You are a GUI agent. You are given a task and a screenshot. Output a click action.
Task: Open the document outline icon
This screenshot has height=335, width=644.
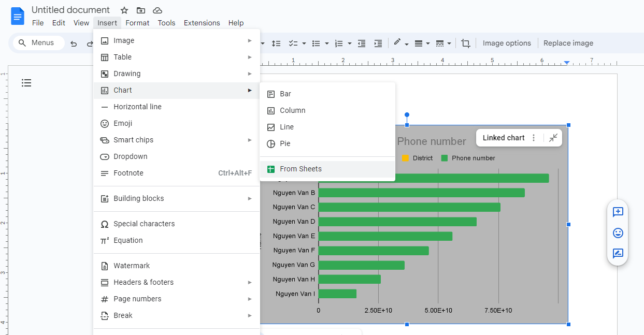pyautogui.click(x=26, y=83)
